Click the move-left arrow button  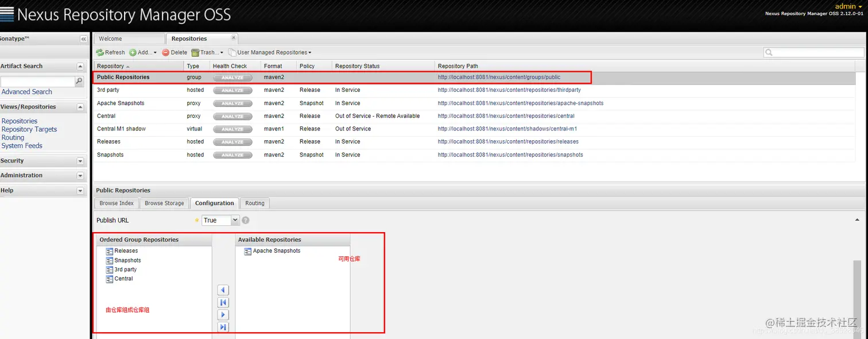click(x=223, y=290)
